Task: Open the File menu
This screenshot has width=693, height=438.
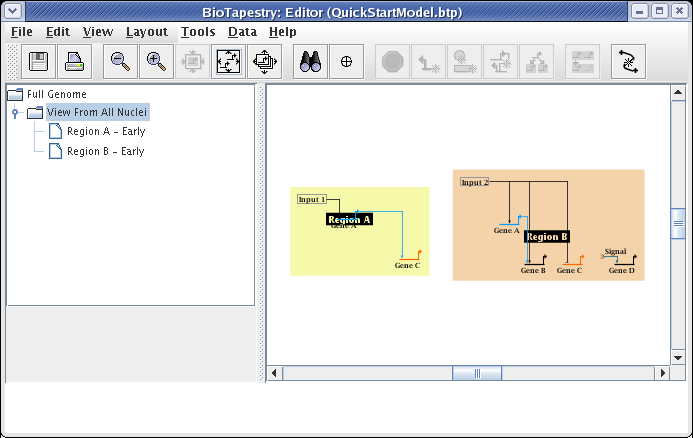Action: 21,32
